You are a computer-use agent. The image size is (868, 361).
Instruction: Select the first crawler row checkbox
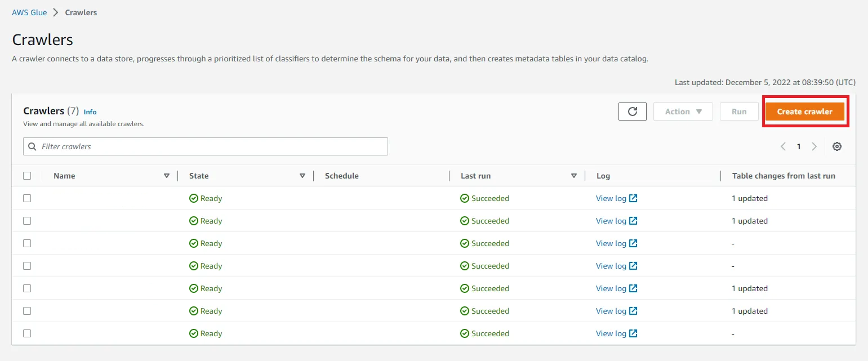27,198
